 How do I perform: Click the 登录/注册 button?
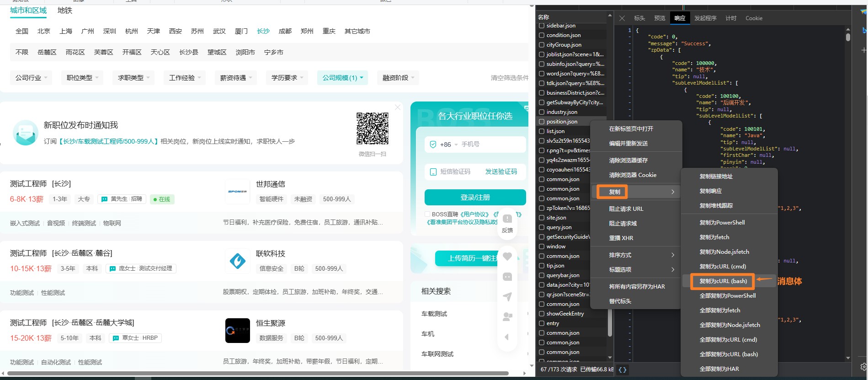click(x=475, y=198)
